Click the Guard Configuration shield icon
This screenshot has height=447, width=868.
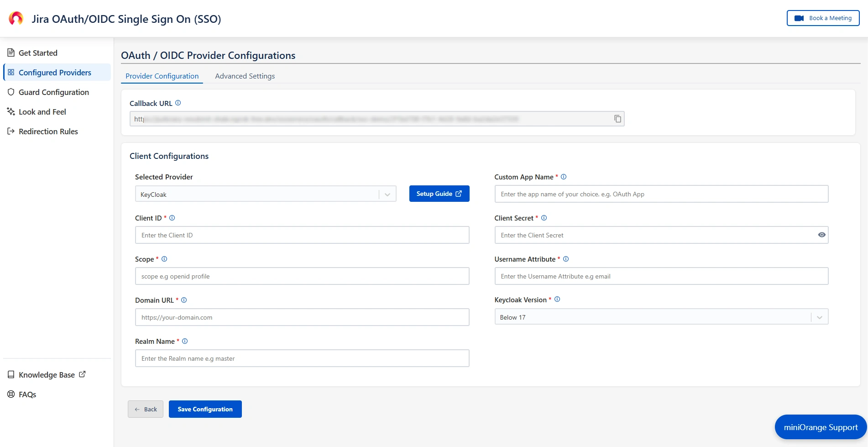click(11, 92)
